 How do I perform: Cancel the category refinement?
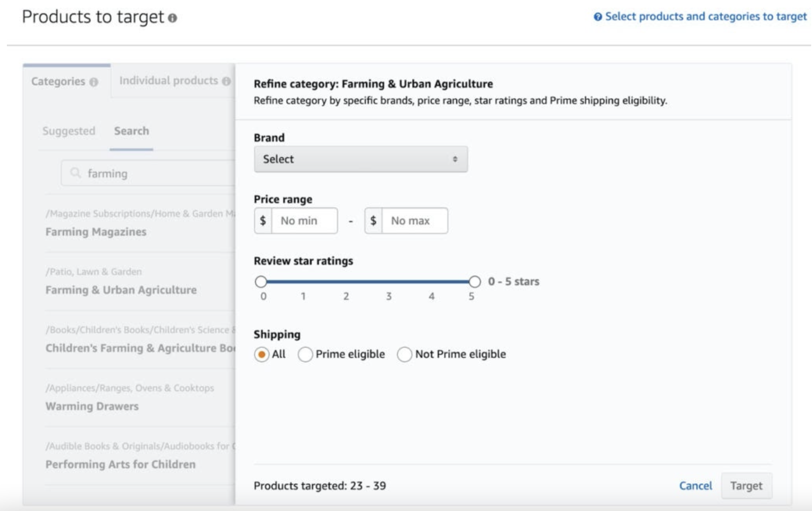click(x=696, y=486)
